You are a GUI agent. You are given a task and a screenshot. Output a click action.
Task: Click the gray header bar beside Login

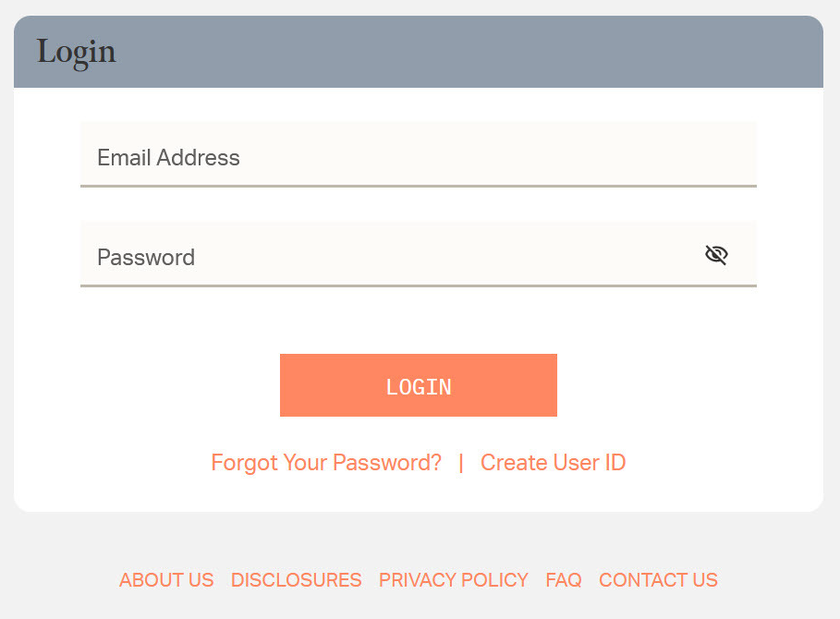click(x=462, y=52)
